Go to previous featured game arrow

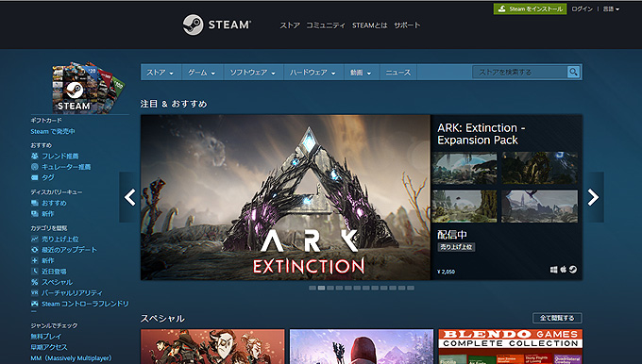coord(129,197)
